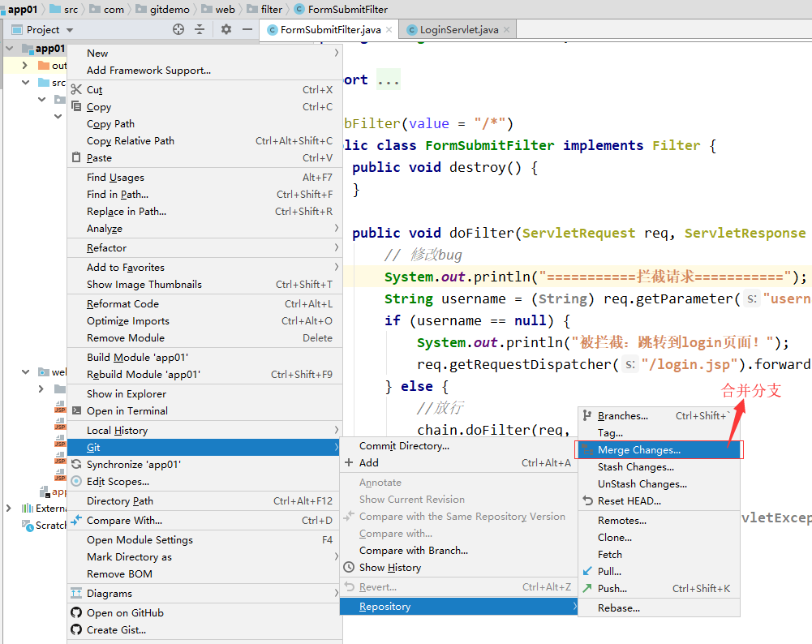Close the LoginServlet.java tab

tap(506, 29)
